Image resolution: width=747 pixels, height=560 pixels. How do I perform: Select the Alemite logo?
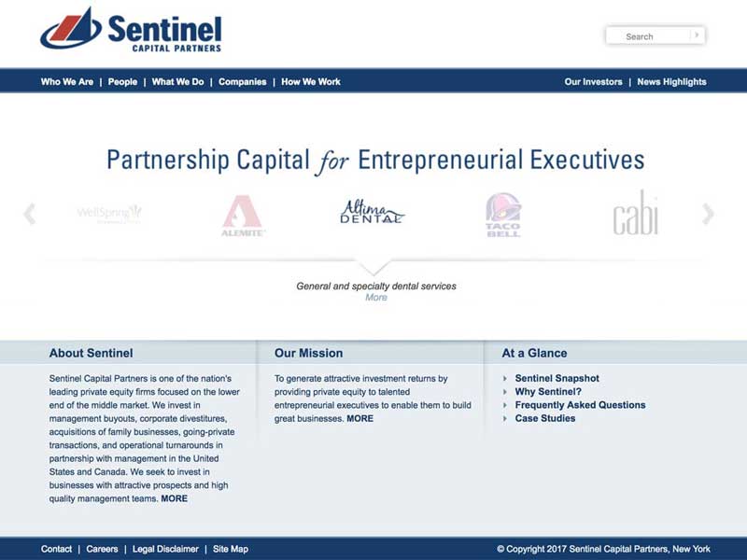[x=243, y=213]
